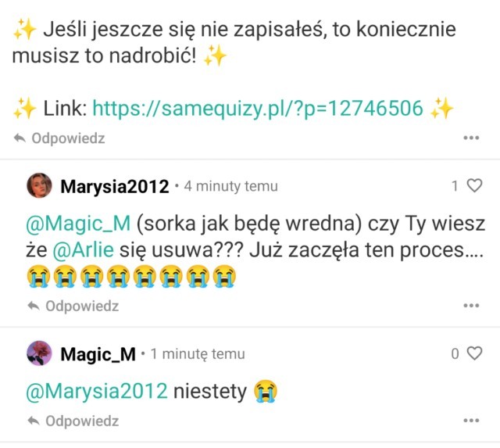
Task: Open @Magic_M mention in Marysia2012's comment
Action: 78,224
